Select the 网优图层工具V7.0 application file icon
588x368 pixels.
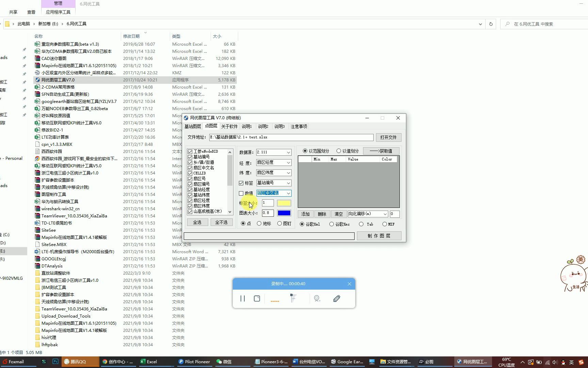37,80
